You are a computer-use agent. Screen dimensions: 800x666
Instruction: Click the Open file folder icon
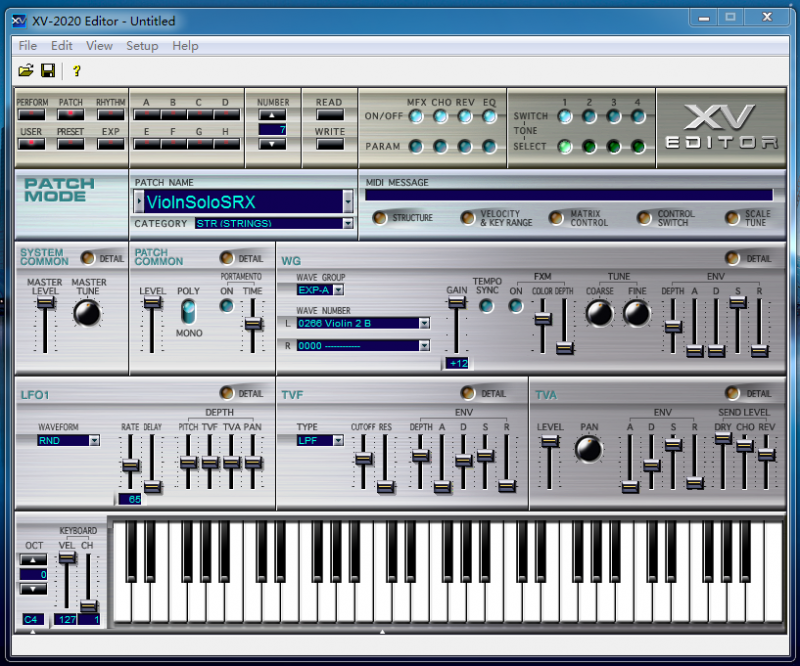point(26,70)
